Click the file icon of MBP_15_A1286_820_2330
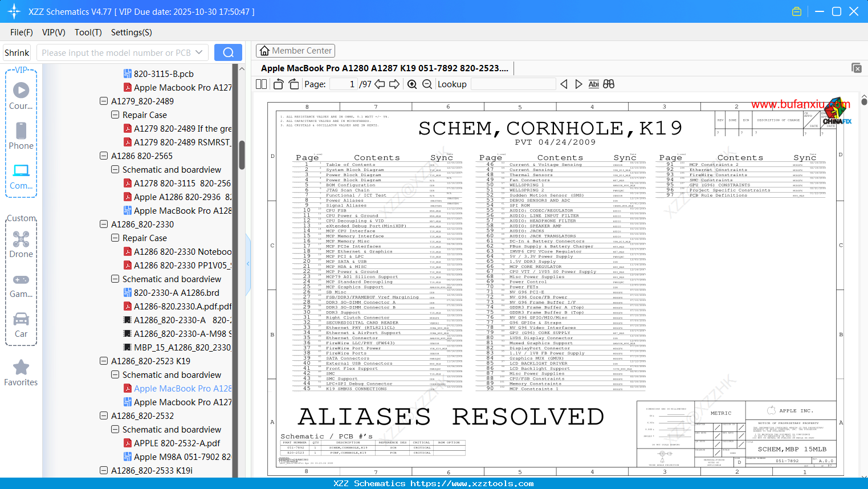The height and width of the screenshot is (489, 868). tap(128, 347)
